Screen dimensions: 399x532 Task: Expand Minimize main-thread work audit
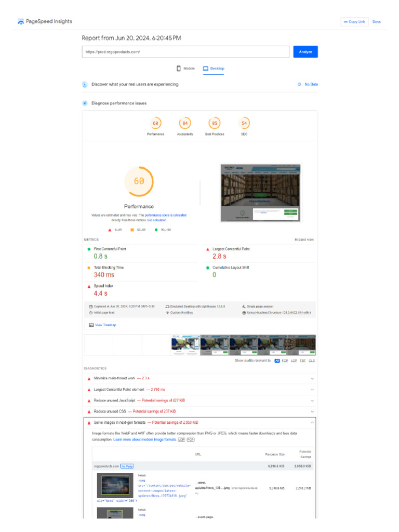(200, 378)
